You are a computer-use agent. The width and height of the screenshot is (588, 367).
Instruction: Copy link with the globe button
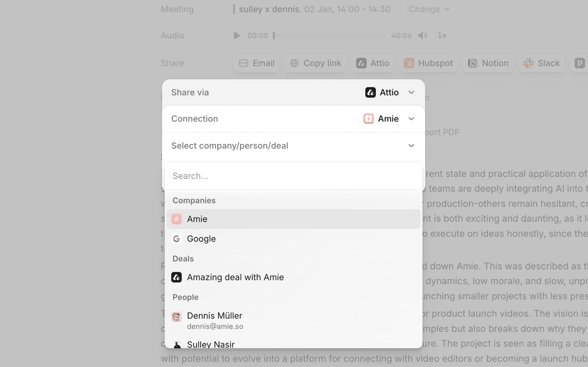pos(315,63)
